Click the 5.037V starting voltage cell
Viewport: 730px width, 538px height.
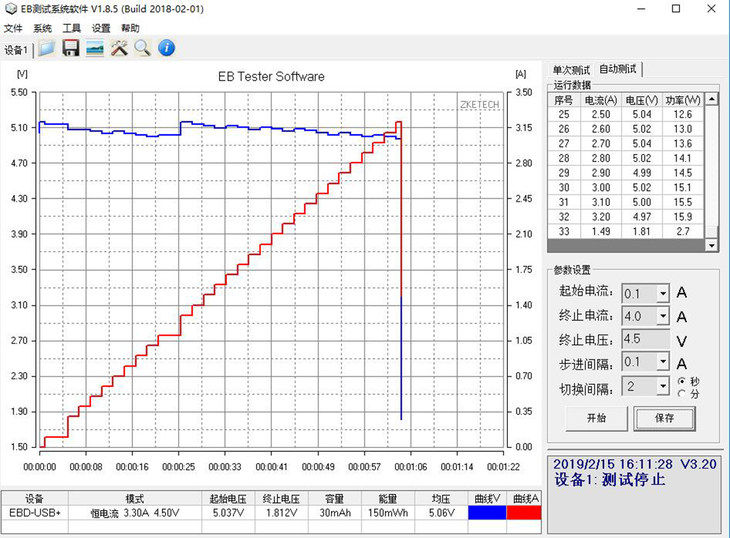click(228, 513)
